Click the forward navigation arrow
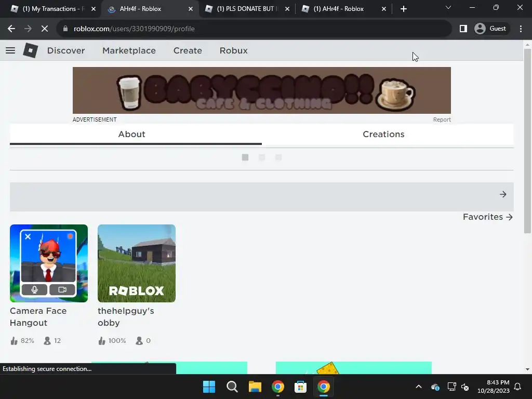This screenshot has height=399, width=532. 28,29
